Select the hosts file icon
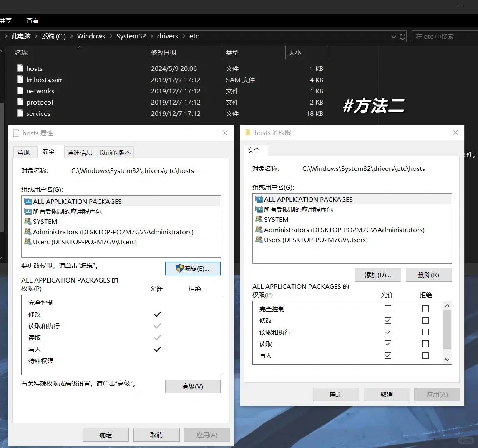This screenshot has width=478, height=448. point(20,68)
